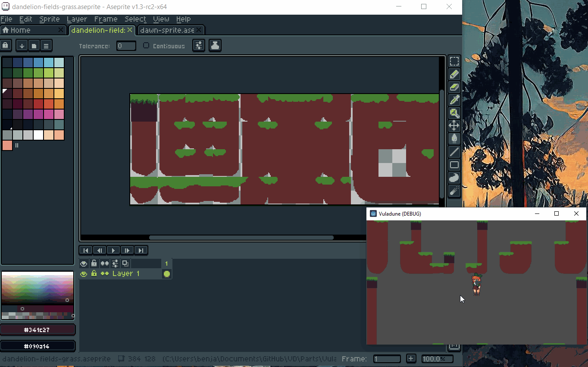Toggle all layers lock in timeline header
588x367 pixels.
pyautogui.click(x=94, y=263)
